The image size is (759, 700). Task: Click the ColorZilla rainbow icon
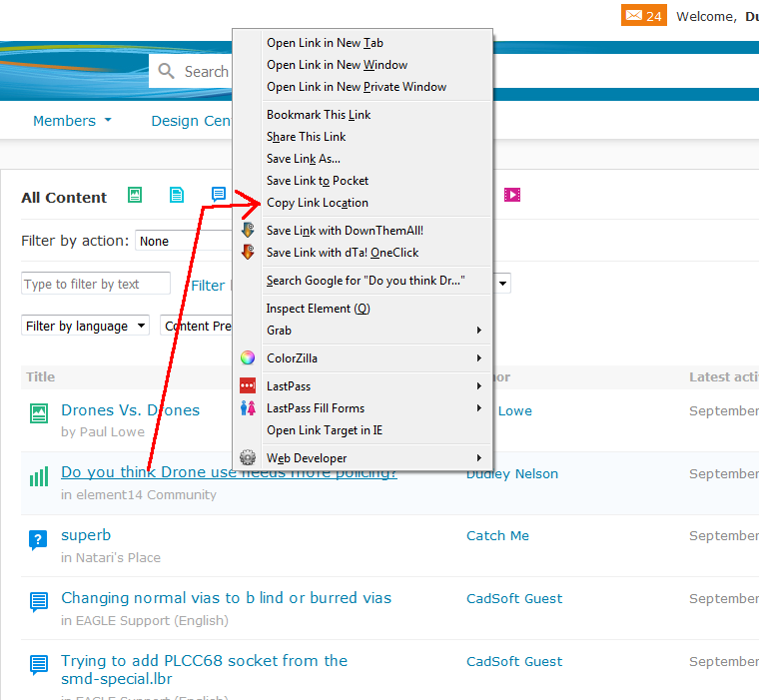[248, 357]
